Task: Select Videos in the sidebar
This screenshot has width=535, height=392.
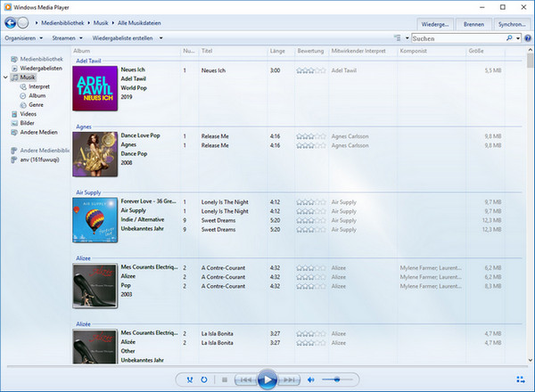Action: (x=24, y=114)
